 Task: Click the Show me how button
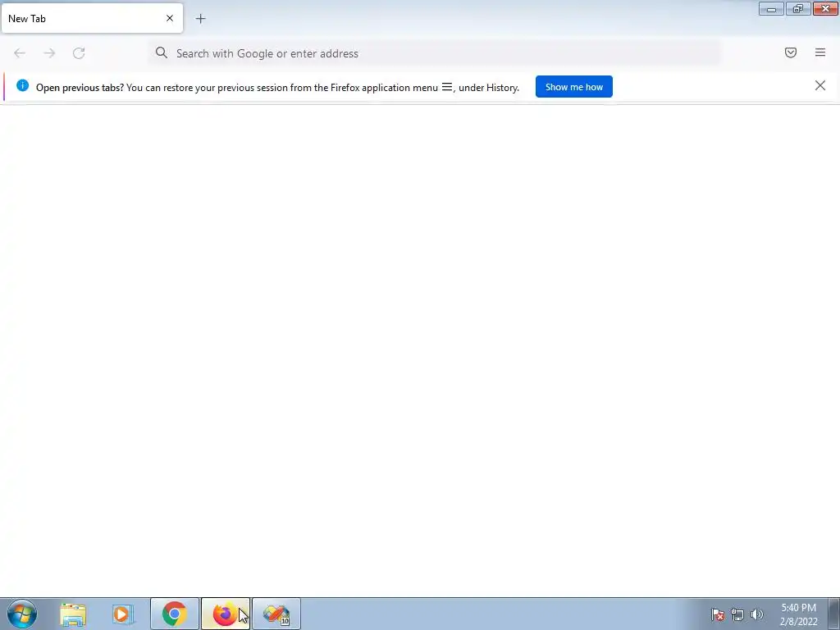click(573, 87)
